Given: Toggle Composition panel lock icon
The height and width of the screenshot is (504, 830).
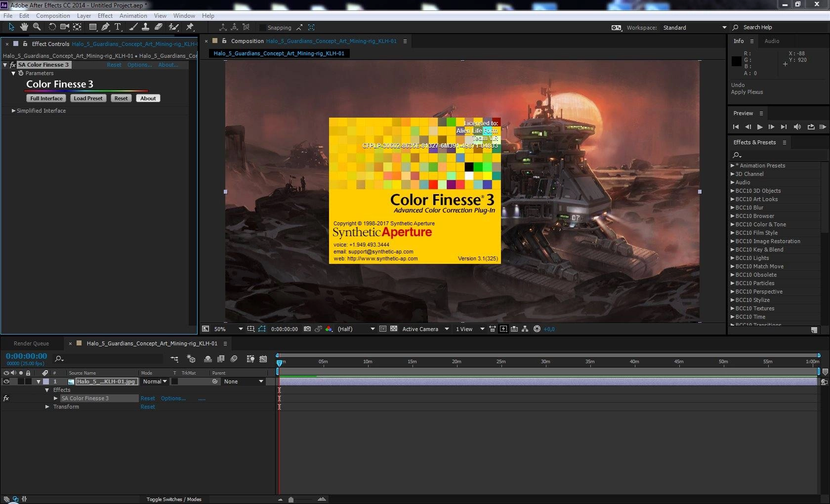Looking at the screenshot, I should (x=224, y=41).
